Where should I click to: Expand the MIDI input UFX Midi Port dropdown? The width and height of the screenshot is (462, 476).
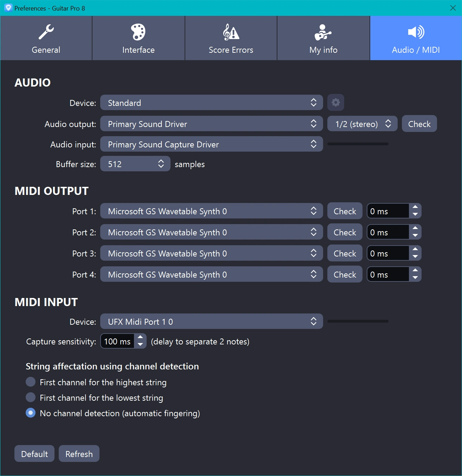point(211,322)
